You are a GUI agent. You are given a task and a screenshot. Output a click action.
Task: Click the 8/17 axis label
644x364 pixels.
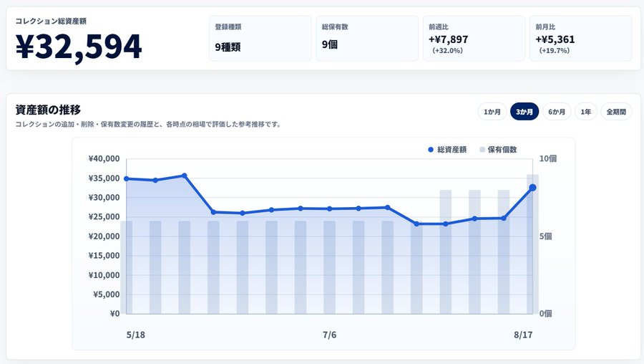pyautogui.click(x=523, y=335)
